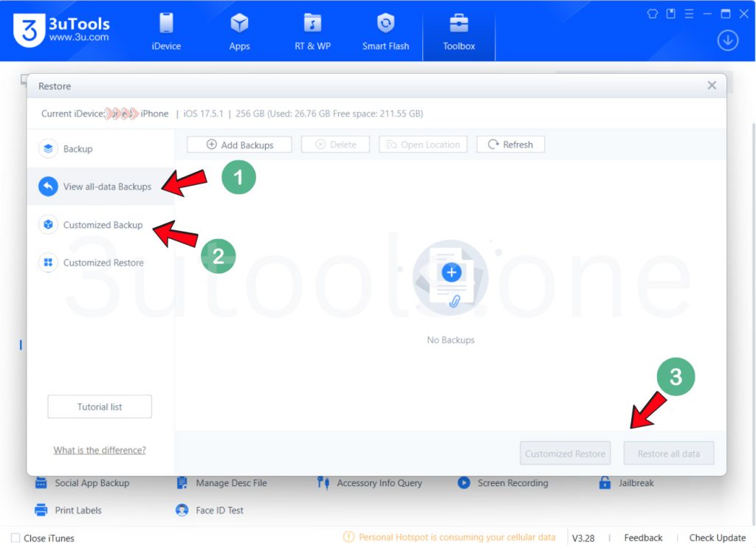Click the Add Backups button

238,145
